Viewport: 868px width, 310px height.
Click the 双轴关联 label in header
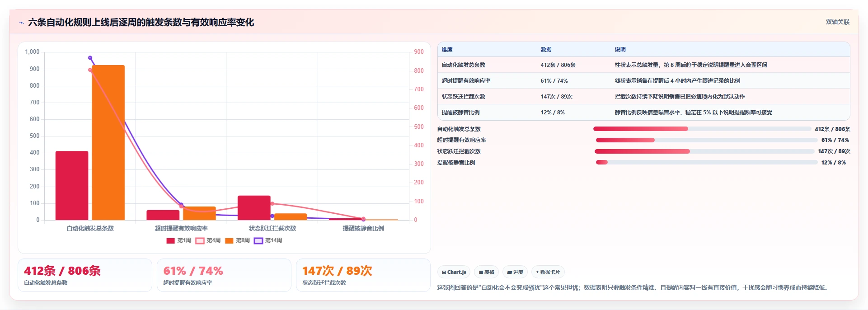pos(837,22)
